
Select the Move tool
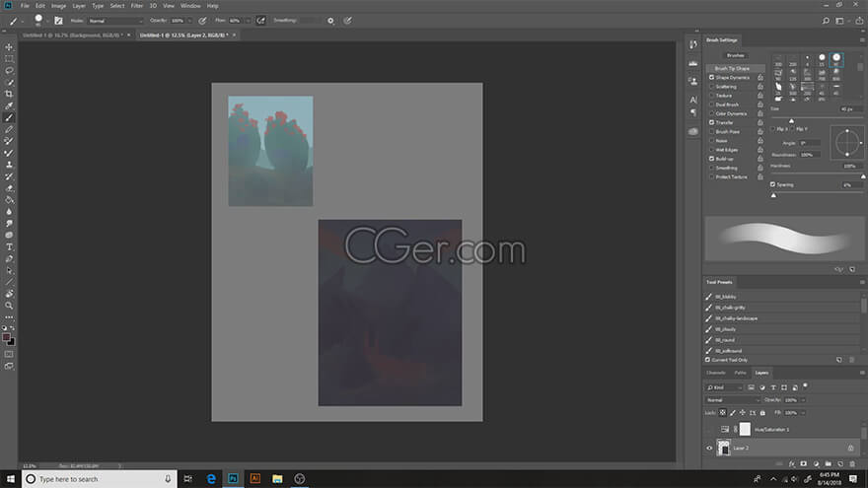click(x=9, y=47)
